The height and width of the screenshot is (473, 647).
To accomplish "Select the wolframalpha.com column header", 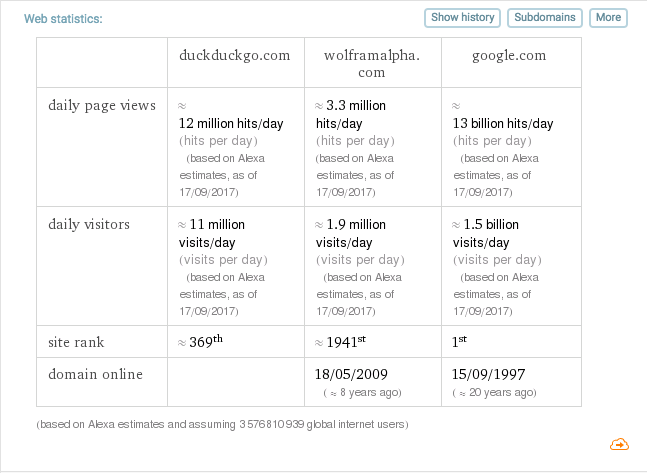I will (372, 63).
